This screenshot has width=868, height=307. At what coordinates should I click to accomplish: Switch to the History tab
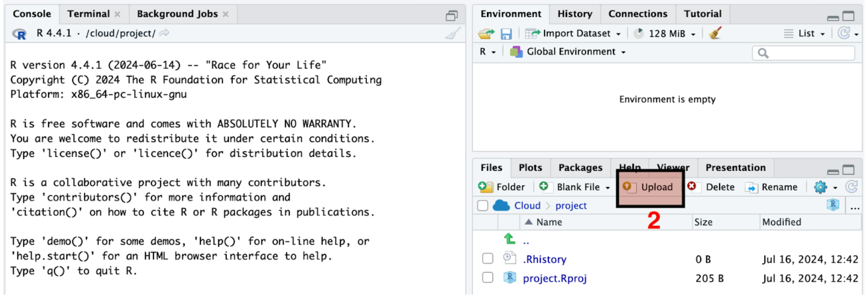tap(575, 14)
